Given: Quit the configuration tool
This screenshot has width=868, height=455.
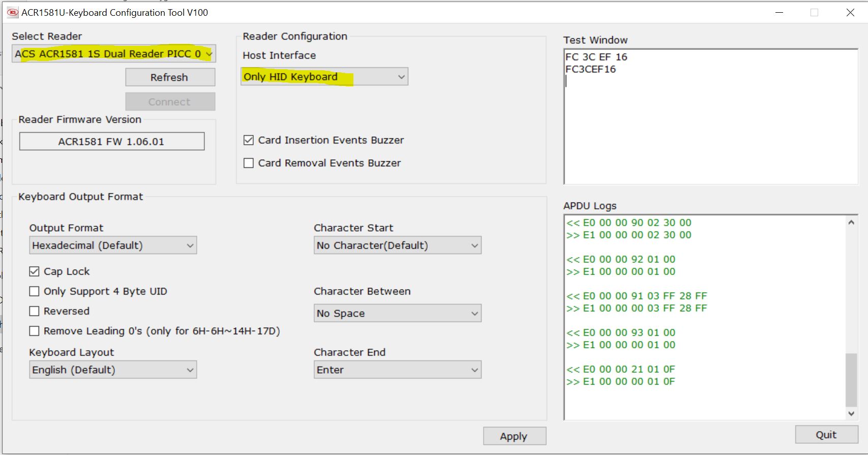Looking at the screenshot, I should click(827, 435).
